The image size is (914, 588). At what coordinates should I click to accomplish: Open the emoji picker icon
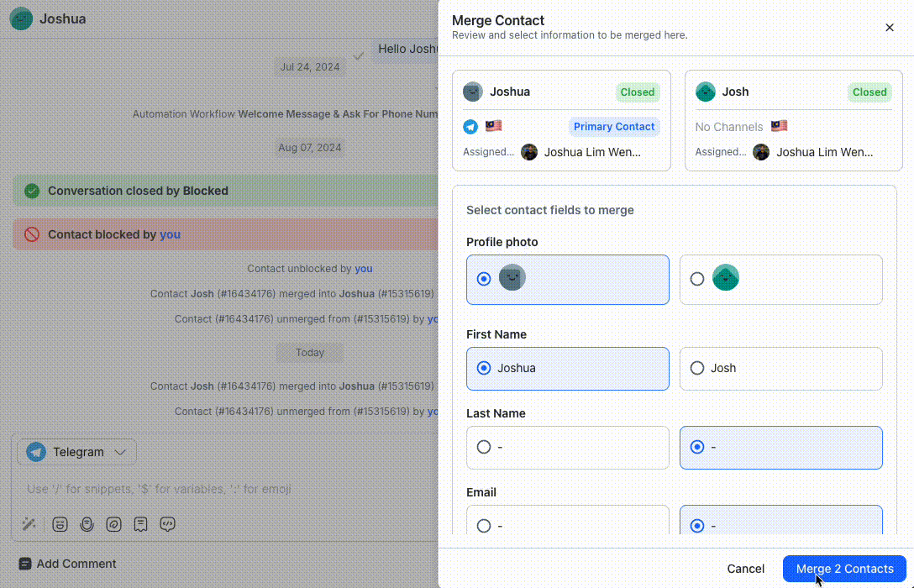coord(60,524)
